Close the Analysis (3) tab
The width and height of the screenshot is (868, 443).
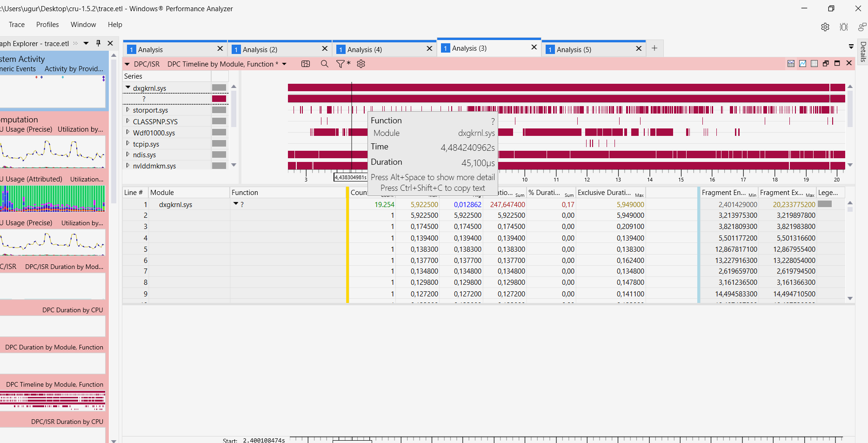[x=534, y=47]
